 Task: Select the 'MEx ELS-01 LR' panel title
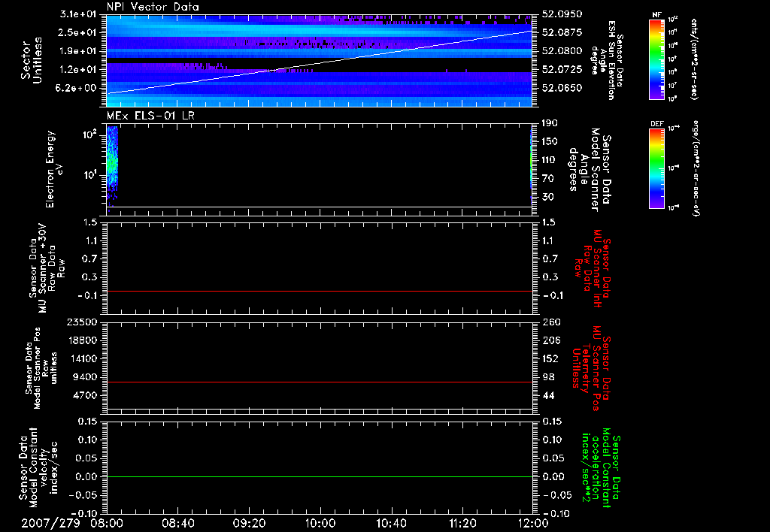point(150,115)
